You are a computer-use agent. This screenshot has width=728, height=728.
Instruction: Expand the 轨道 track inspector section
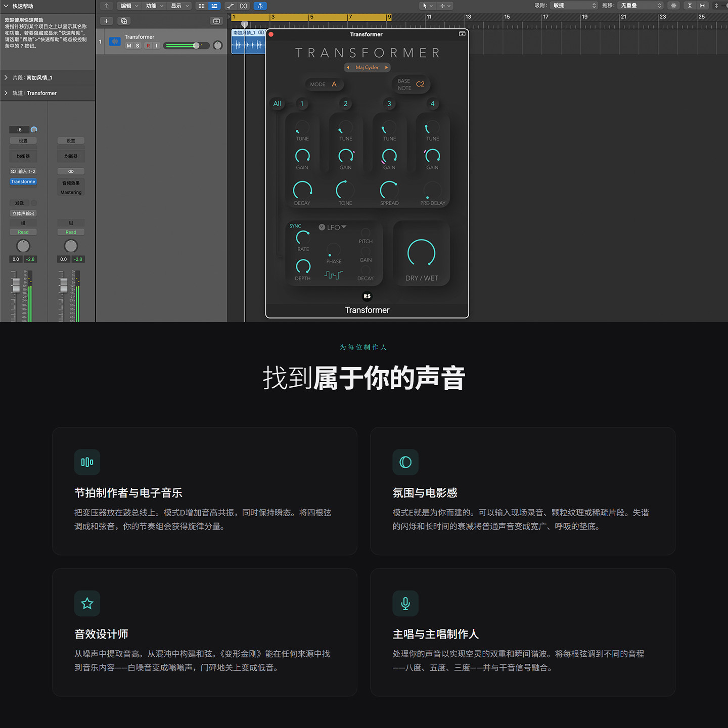coord(6,93)
